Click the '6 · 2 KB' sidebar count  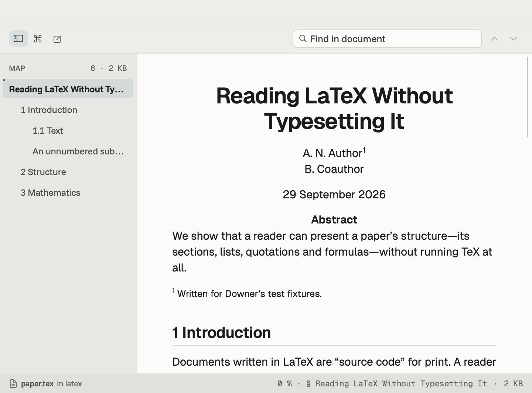[x=109, y=68]
